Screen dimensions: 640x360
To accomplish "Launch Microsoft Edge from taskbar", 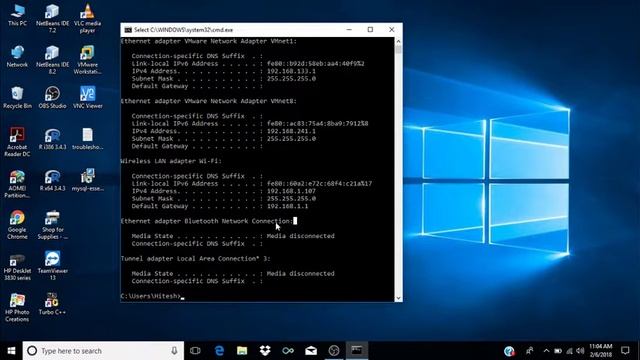I will pos(219,351).
